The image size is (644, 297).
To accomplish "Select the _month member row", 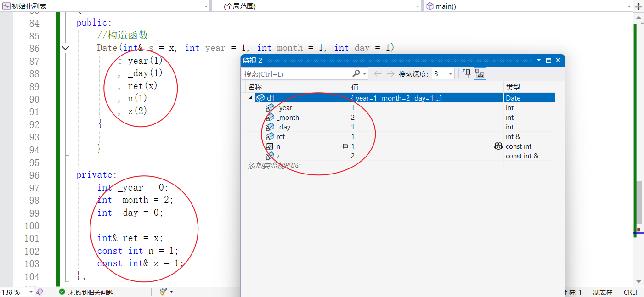I will (398, 118).
